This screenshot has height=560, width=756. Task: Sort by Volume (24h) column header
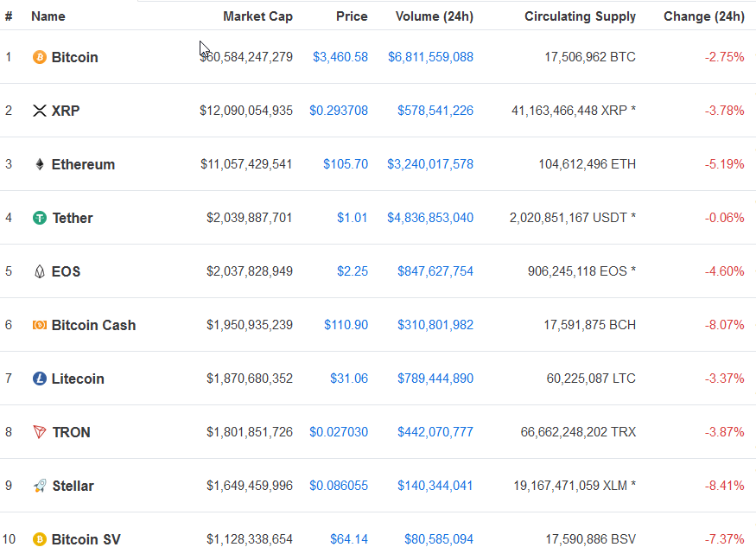435,16
